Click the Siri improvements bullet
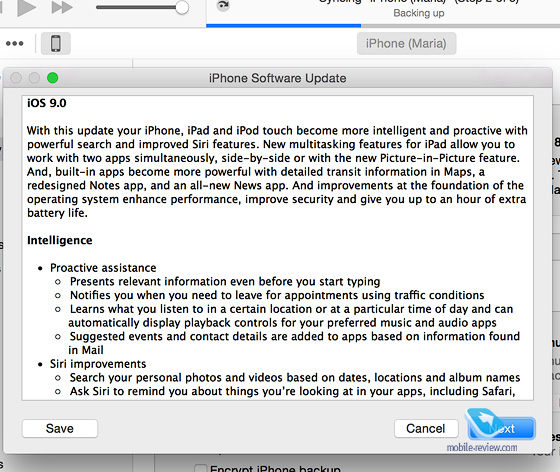560x472 pixels. 98,364
